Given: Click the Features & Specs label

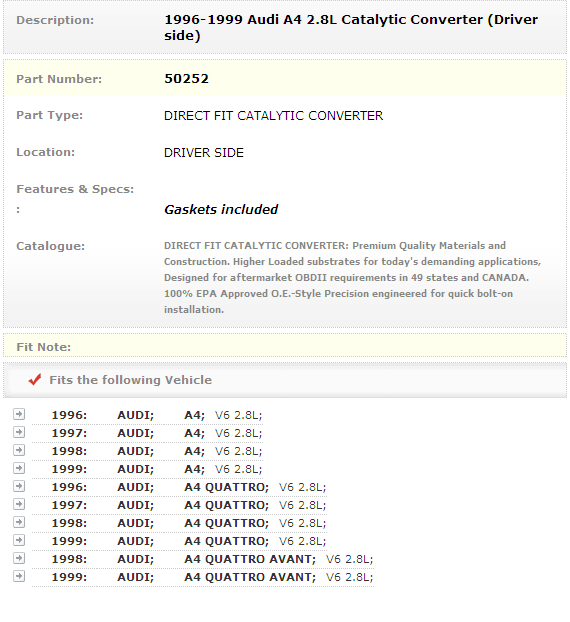Looking at the screenshot, I should click(x=75, y=189).
